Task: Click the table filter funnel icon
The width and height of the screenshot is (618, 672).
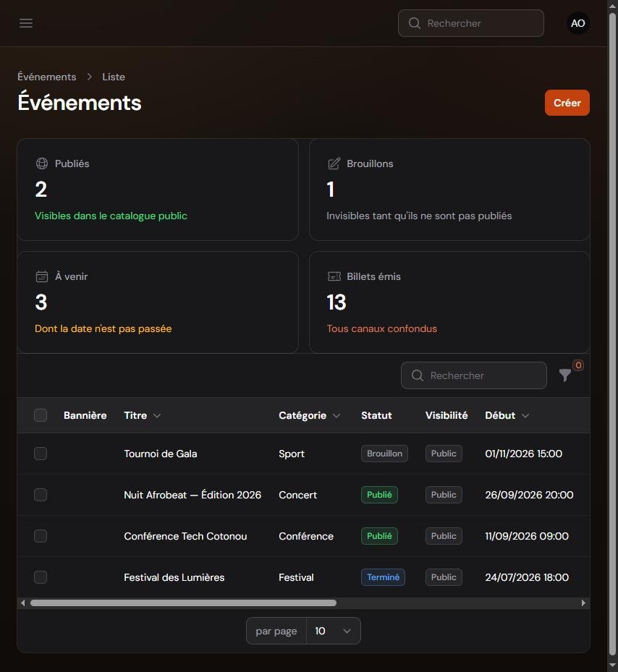Action: (x=565, y=375)
